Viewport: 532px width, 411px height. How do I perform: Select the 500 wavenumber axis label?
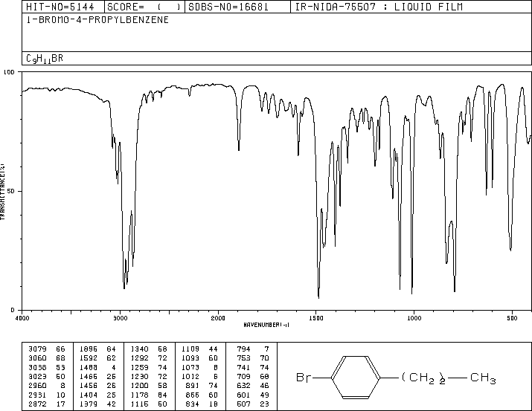pos(512,318)
